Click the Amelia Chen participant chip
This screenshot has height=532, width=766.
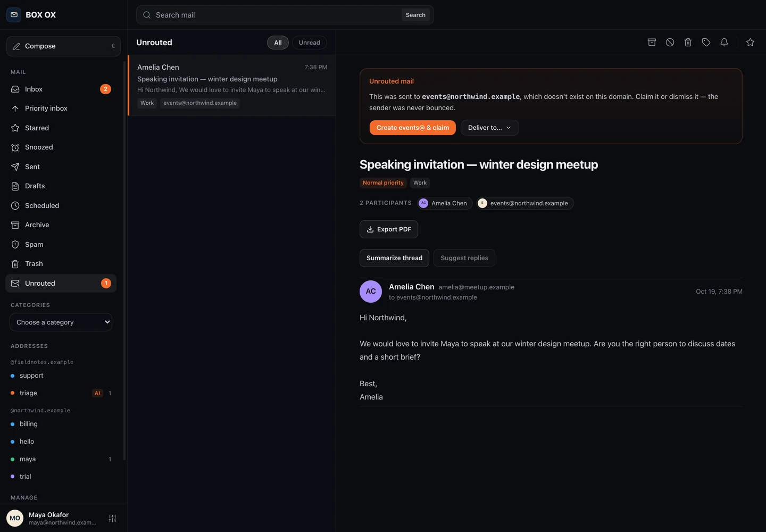point(444,203)
